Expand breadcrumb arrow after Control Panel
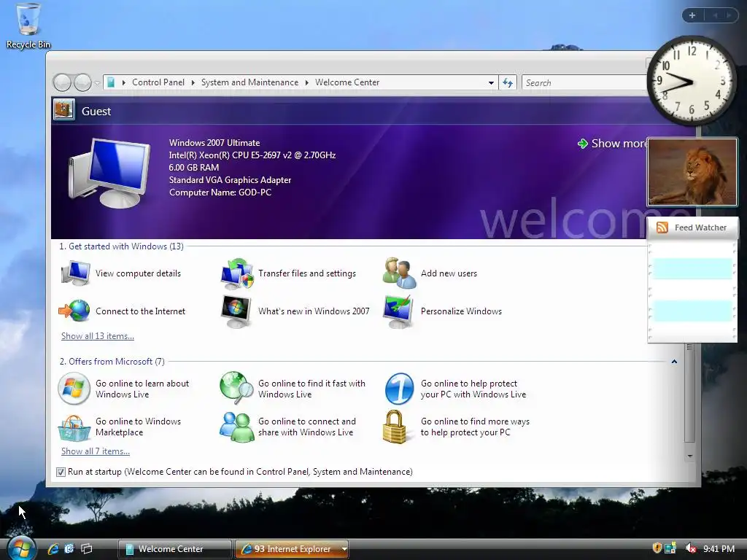 pyautogui.click(x=193, y=82)
